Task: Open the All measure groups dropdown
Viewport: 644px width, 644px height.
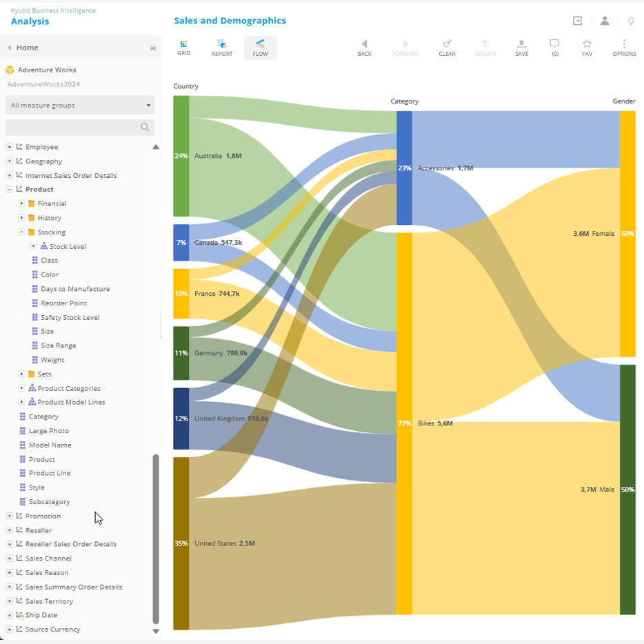Action: (80, 105)
